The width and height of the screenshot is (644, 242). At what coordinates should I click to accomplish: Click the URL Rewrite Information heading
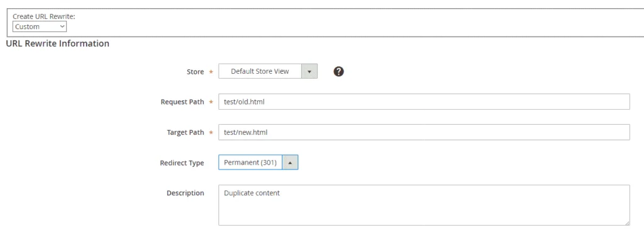57,43
